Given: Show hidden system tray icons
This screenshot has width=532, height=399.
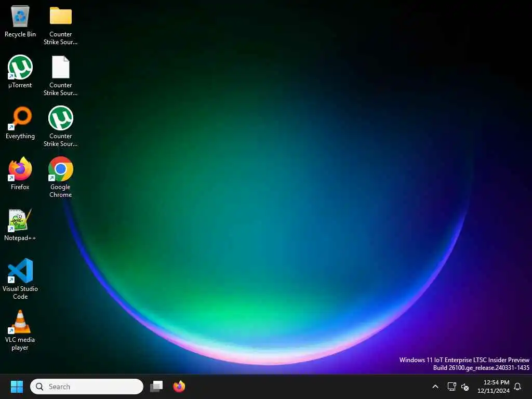Looking at the screenshot, I should pyautogui.click(x=435, y=387).
